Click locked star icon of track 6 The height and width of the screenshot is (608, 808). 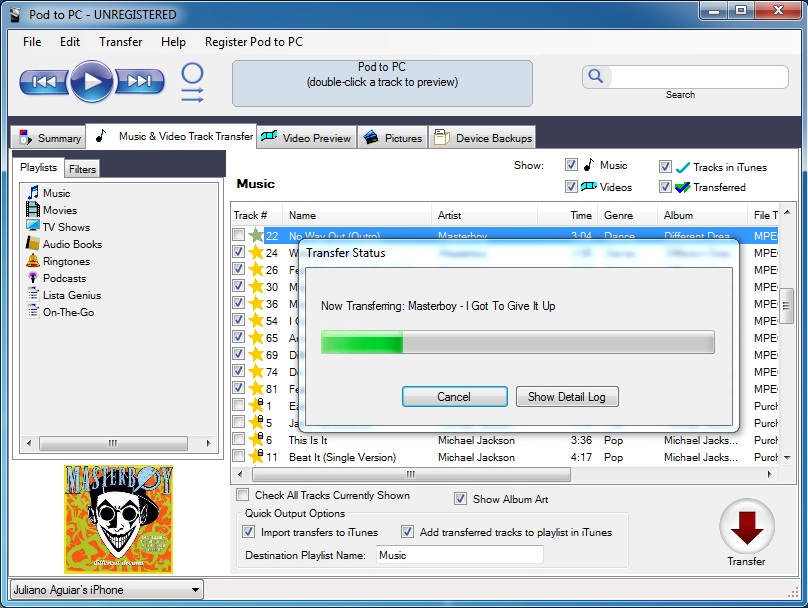256,440
